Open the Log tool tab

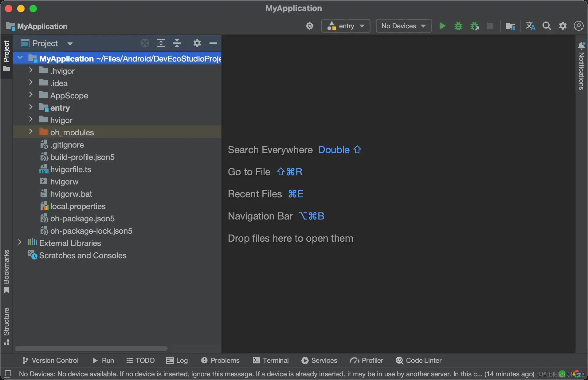point(177,360)
